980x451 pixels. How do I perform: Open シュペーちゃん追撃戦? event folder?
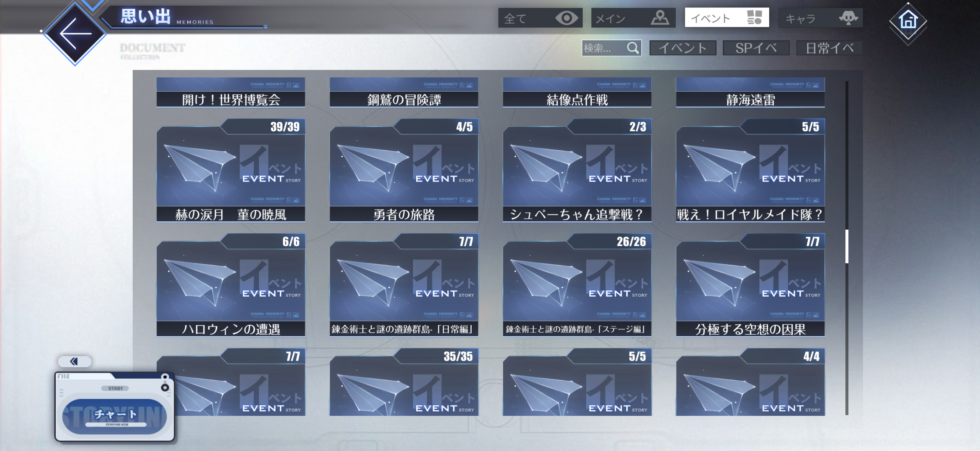[577, 171]
